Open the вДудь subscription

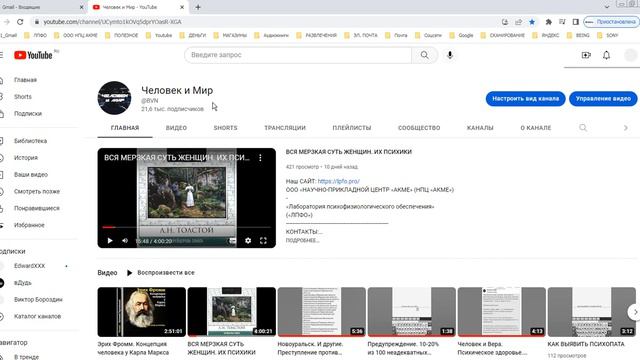coord(22,283)
